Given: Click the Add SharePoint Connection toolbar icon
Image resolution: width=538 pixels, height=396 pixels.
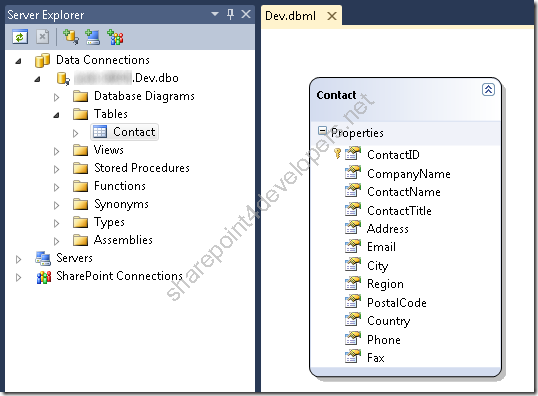Looking at the screenshot, I should click(x=115, y=37).
